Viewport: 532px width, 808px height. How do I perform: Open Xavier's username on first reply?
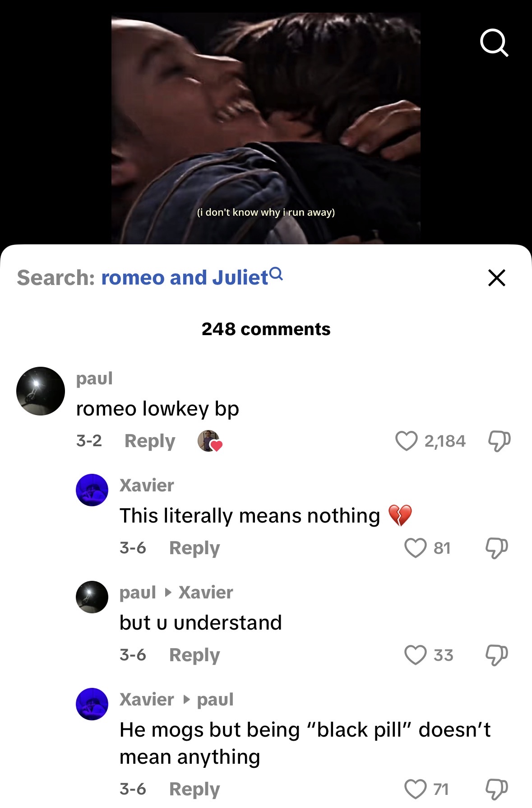pyautogui.click(x=147, y=486)
